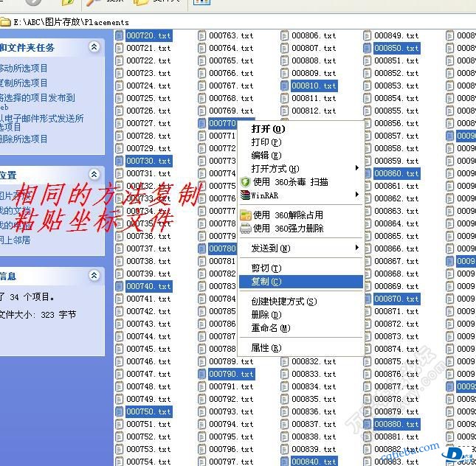Click the icon of file 000806.txt
This screenshot has width=476, height=466.
[x=284, y=35]
